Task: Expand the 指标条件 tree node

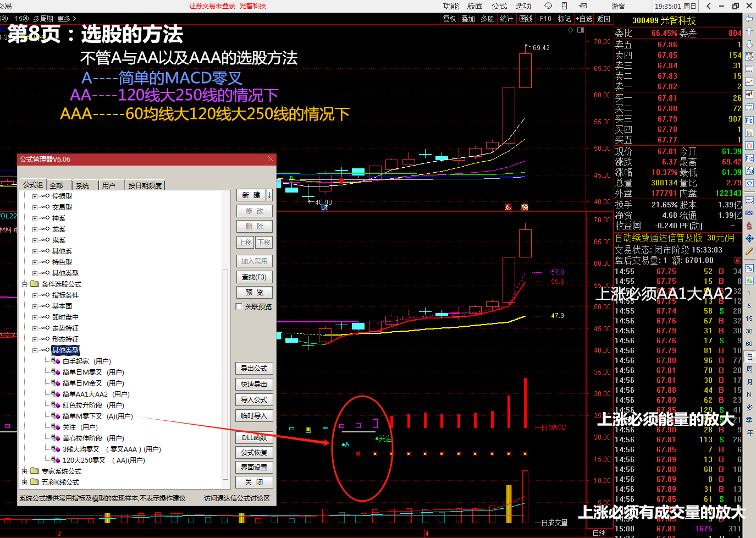Action: click(35, 295)
